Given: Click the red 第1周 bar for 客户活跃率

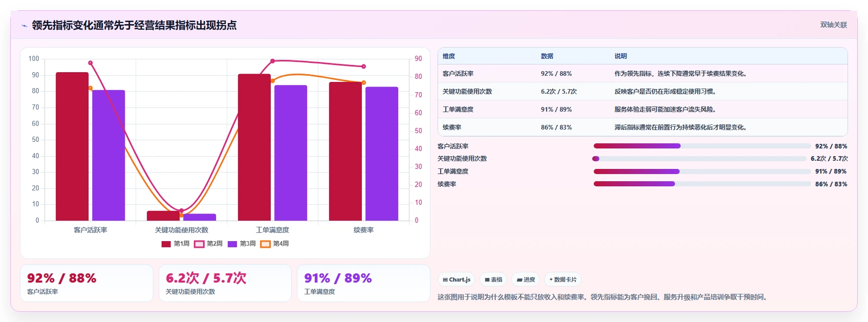Looking at the screenshot, I should point(72,146).
